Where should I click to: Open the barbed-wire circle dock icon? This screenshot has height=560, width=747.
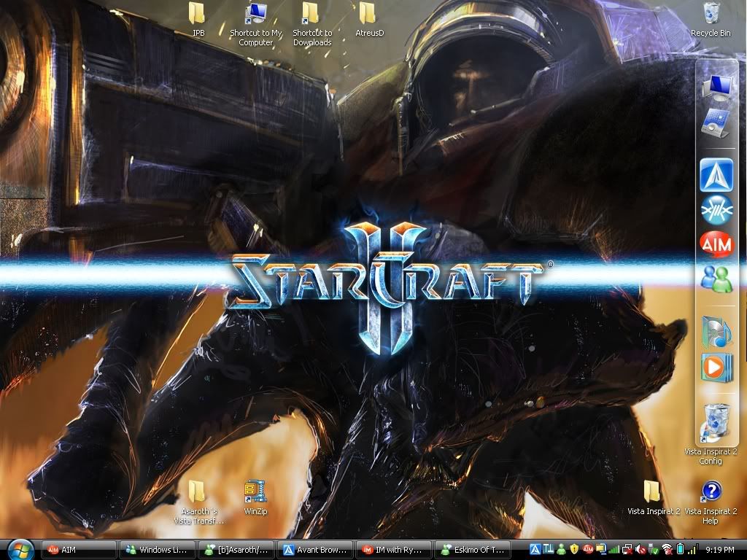point(716,209)
